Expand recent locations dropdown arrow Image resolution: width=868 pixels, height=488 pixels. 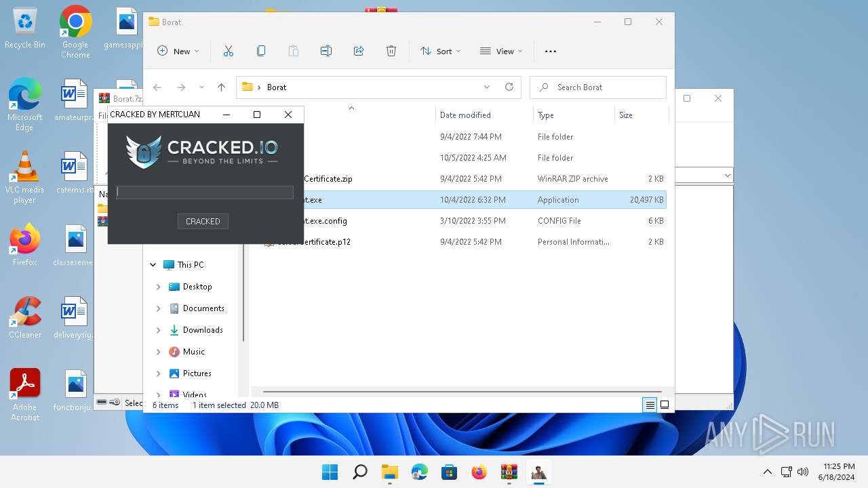[201, 87]
